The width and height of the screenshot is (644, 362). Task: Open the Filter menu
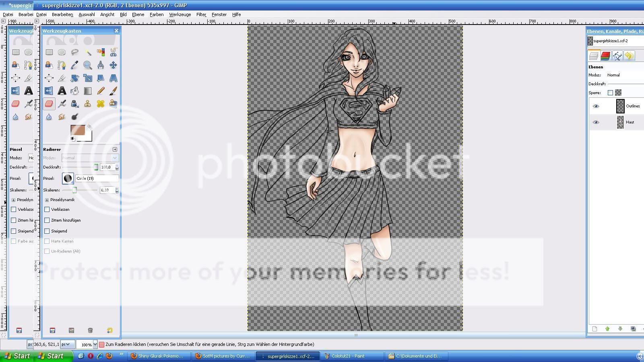point(201,14)
